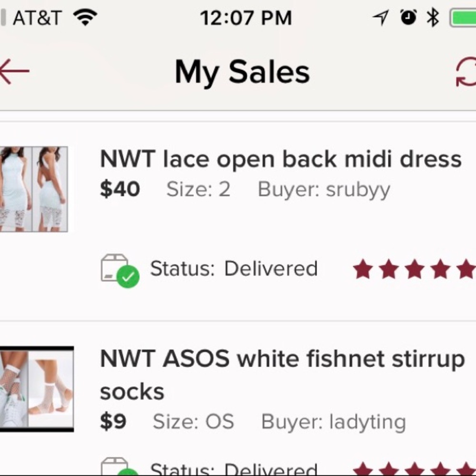Tap the battery indicator icon
The width and height of the screenshot is (476, 476).
tap(463, 18)
